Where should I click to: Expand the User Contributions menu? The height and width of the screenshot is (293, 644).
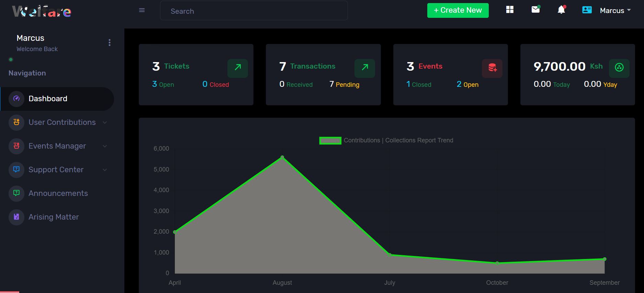point(62,122)
